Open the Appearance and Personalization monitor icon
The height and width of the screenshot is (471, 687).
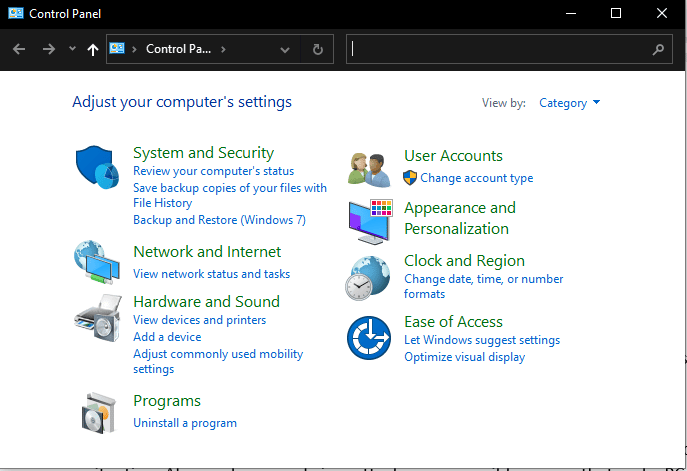370,222
